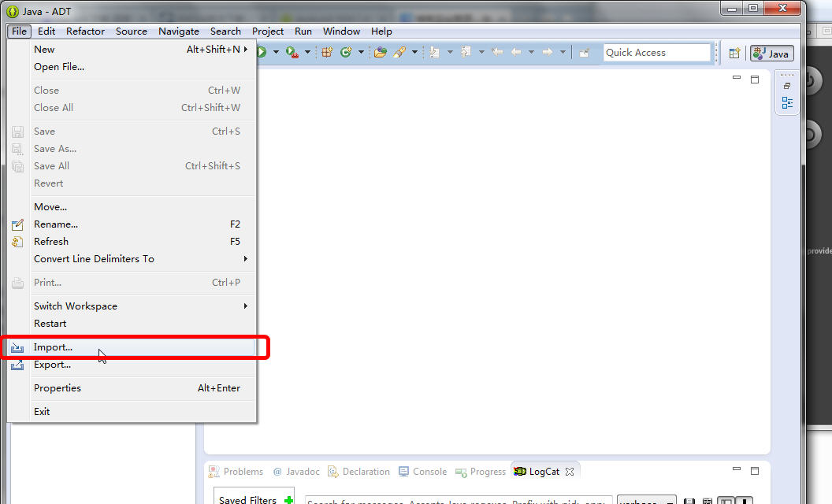Open Properties from File menu
The image size is (832, 504).
(131, 387)
